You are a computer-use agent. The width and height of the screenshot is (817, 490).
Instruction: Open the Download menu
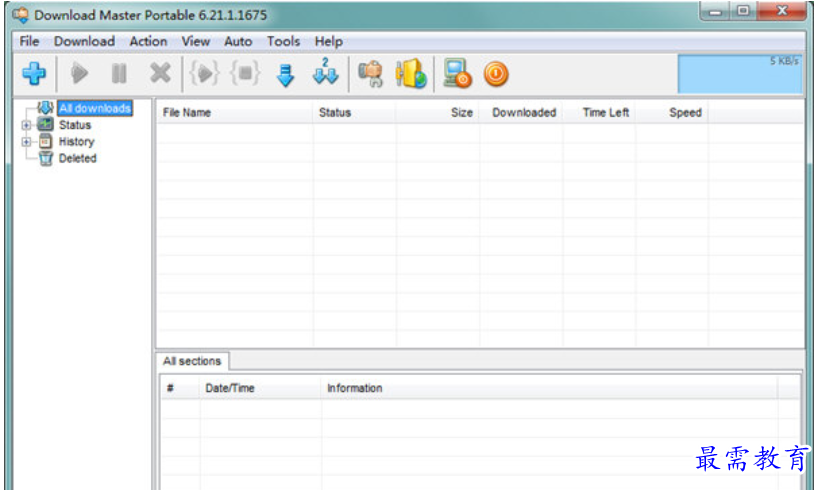(x=84, y=41)
